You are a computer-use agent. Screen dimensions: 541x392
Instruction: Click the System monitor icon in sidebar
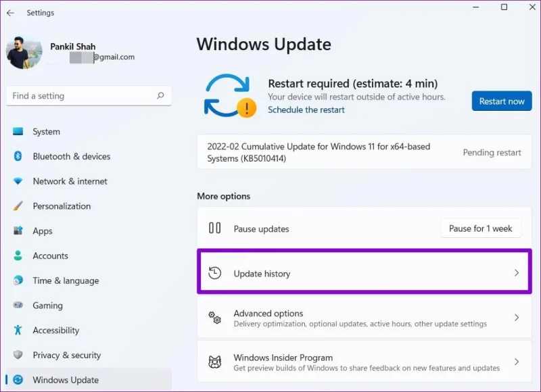tap(18, 131)
